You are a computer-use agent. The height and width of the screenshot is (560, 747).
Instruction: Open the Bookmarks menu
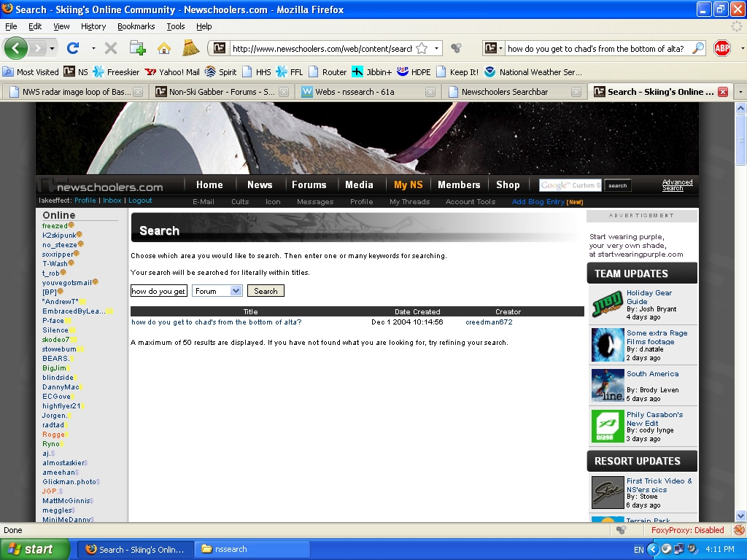[136, 26]
